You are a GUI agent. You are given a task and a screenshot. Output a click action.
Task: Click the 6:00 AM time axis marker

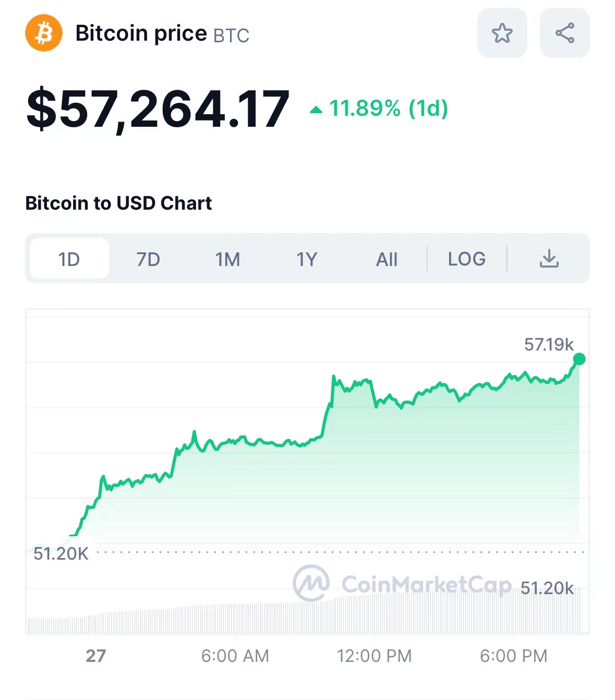point(235,656)
